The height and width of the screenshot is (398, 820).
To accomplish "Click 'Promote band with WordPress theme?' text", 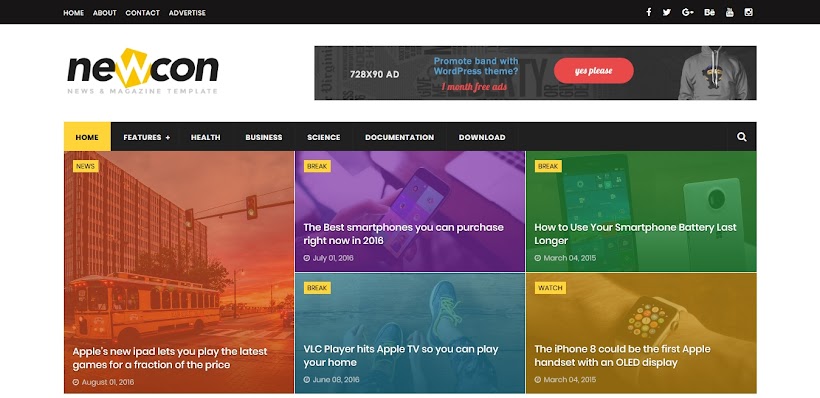I will (476, 66).
